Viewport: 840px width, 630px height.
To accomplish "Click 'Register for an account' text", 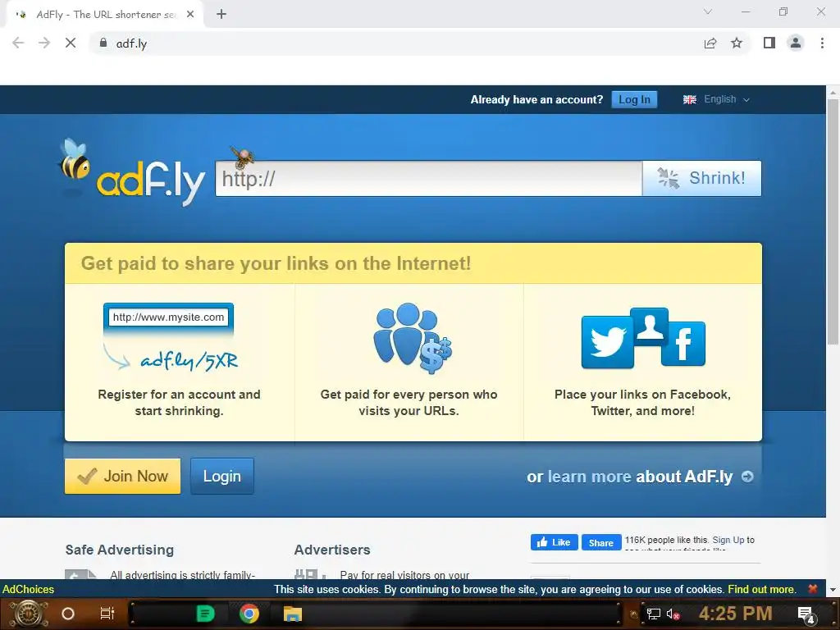I will tap(179, 402).
